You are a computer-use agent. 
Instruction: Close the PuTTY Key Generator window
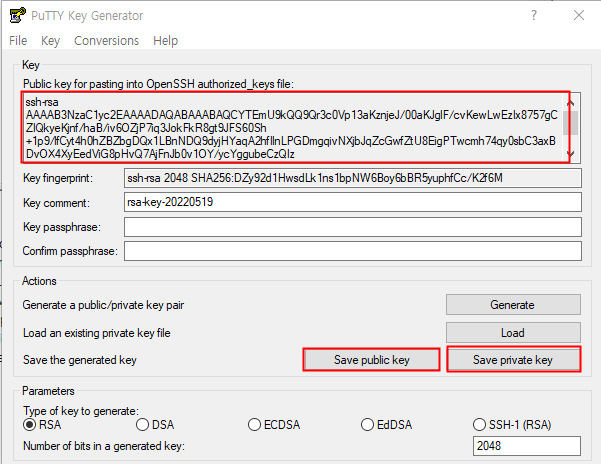579,15
